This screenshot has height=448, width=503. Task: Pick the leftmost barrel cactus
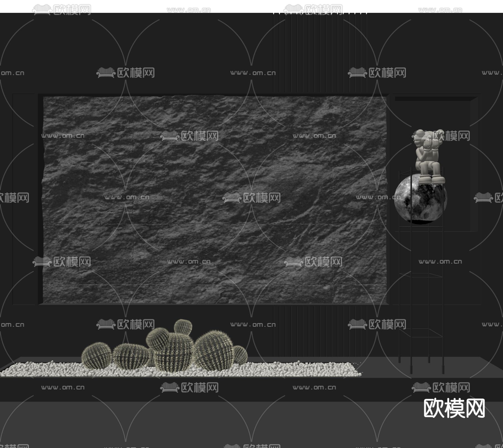pyautogui.click(x=97, y=356)
